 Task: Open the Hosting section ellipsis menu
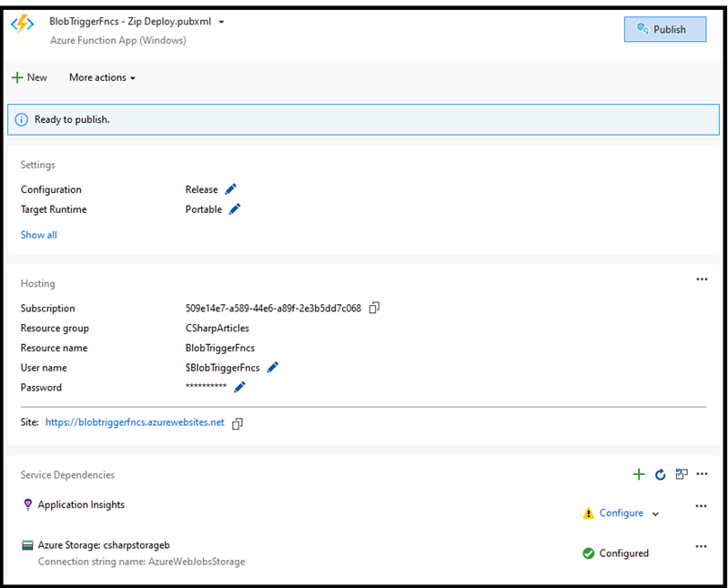pos(702,279)
